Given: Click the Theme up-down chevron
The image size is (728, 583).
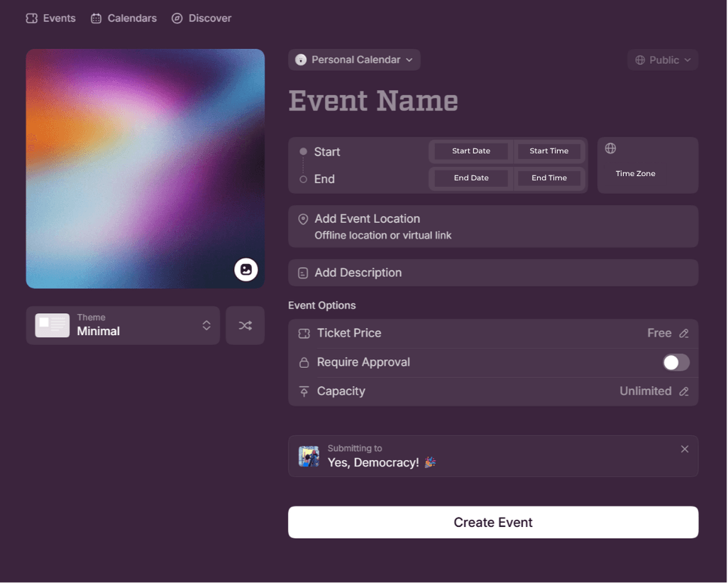Looking at the screenshot, I should pos(206,325).
